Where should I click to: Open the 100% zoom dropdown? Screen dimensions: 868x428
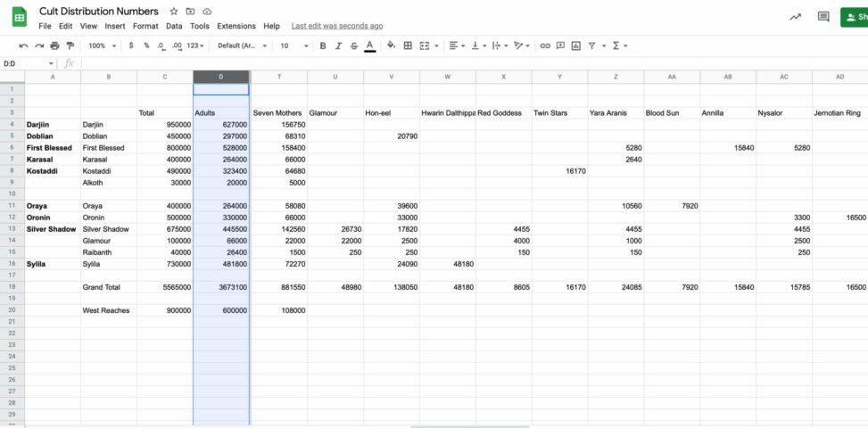pos(100,45)
